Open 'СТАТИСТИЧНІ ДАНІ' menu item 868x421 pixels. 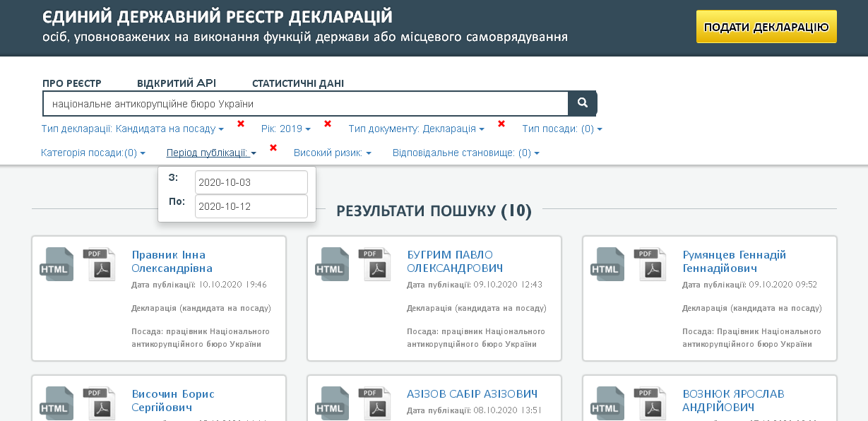pyautogui.click(x=298, y=83)
